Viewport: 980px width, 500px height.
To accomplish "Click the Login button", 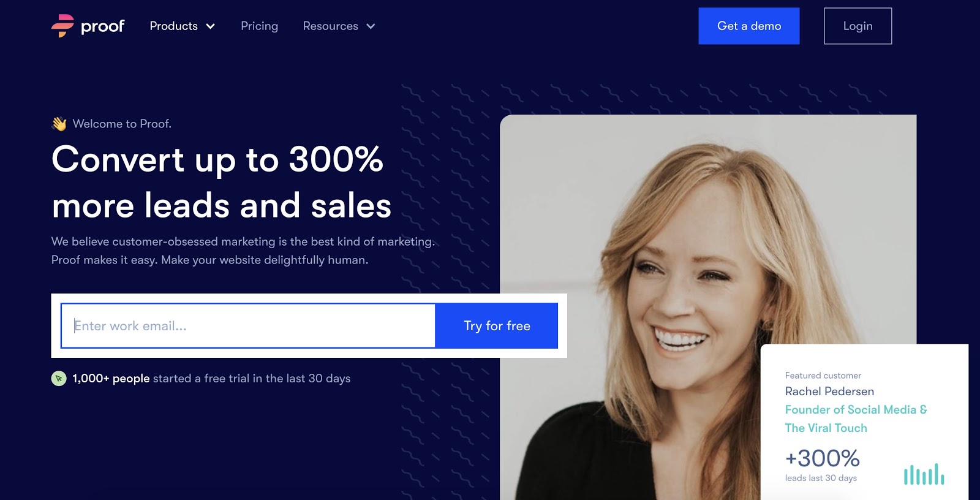I will pyautogui.click(x=858, y=26).
